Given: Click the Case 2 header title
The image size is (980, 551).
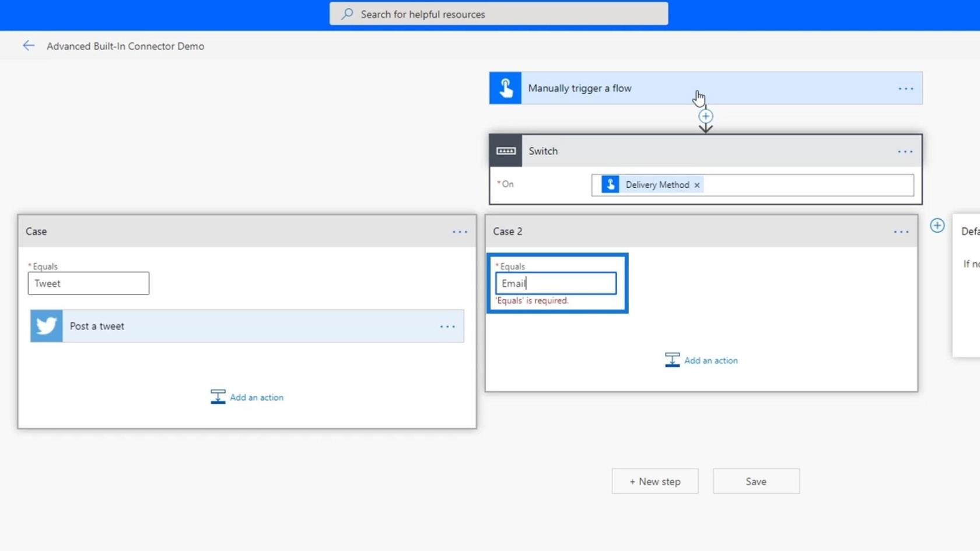Looking at the screenshot, I should (508, 231).
